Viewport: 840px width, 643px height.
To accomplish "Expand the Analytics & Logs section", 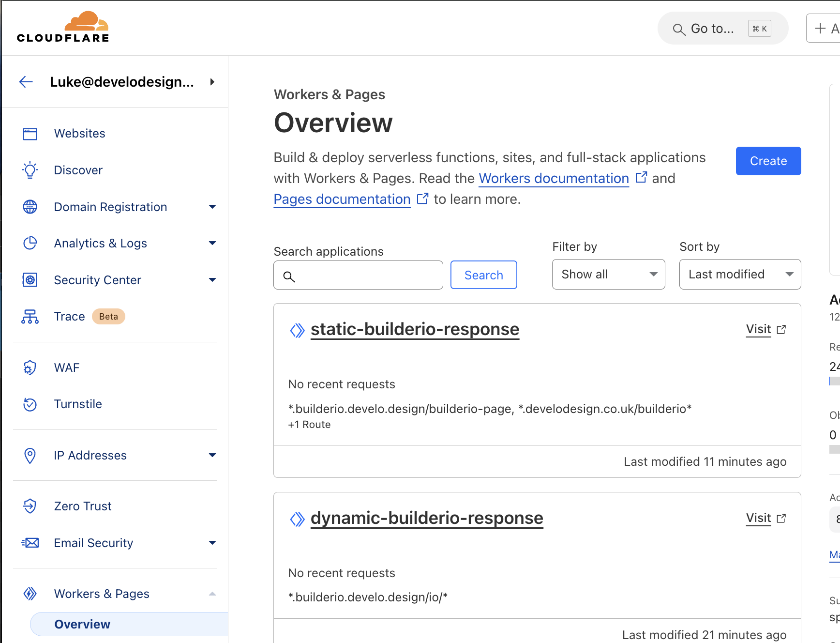I will [x=212, y=244].
